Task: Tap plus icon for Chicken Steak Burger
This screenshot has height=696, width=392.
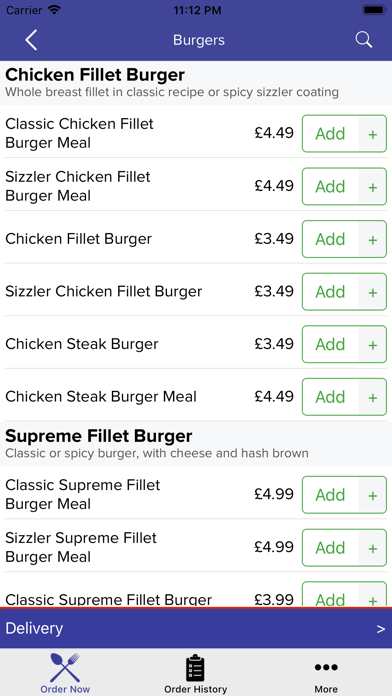Action: (372, 344)
